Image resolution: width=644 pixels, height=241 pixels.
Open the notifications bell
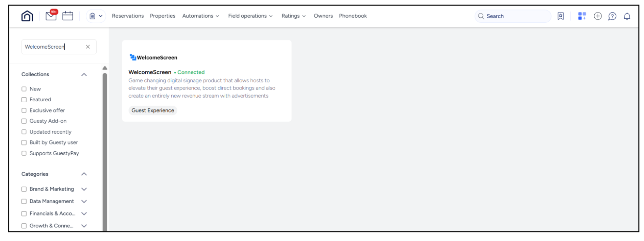627,16
